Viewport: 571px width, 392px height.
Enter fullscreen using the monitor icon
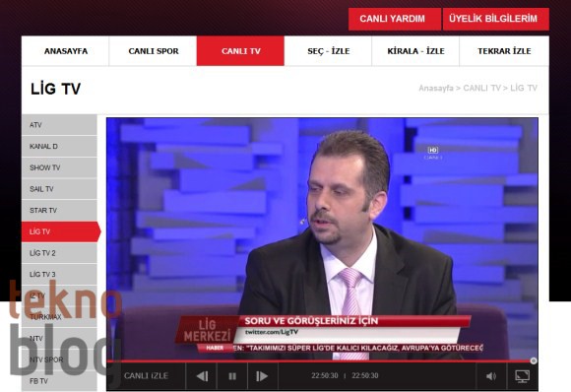click(x=522, y=376)
